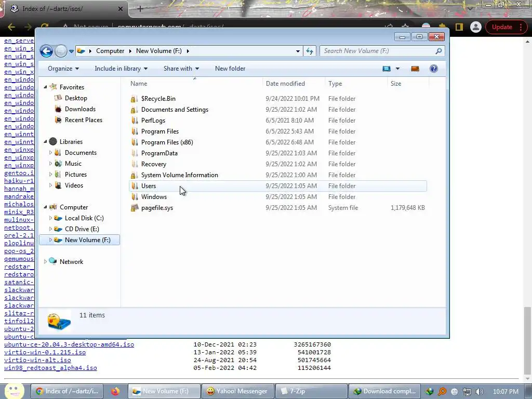The width and height of the screenshot is (532, 399).
Task: Select the Pictures library
Action: pyautogui.click(x=76, y=175)
